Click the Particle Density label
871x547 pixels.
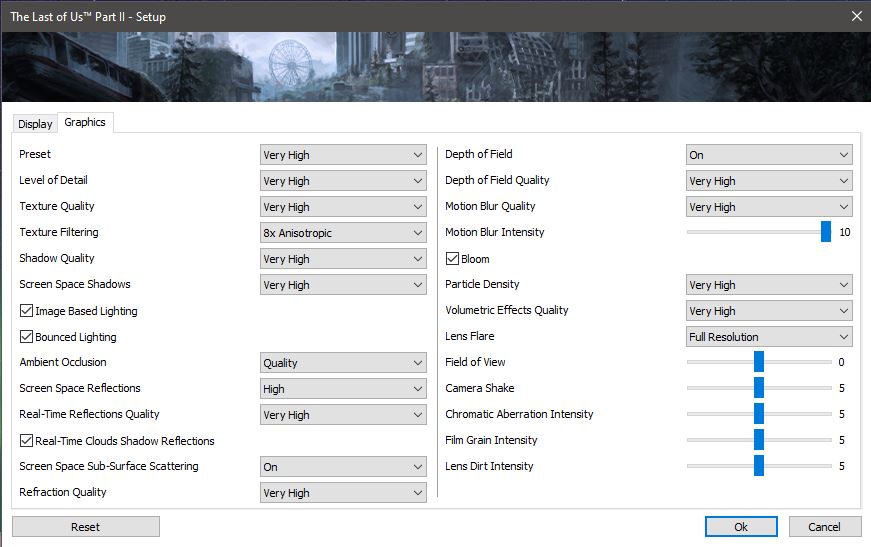pos(482,284)
